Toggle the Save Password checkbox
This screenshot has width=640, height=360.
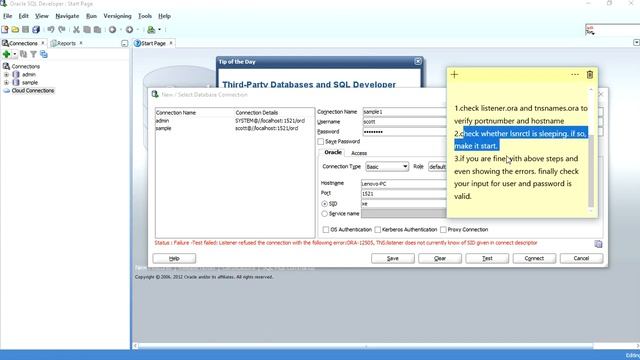coord(321,142)
